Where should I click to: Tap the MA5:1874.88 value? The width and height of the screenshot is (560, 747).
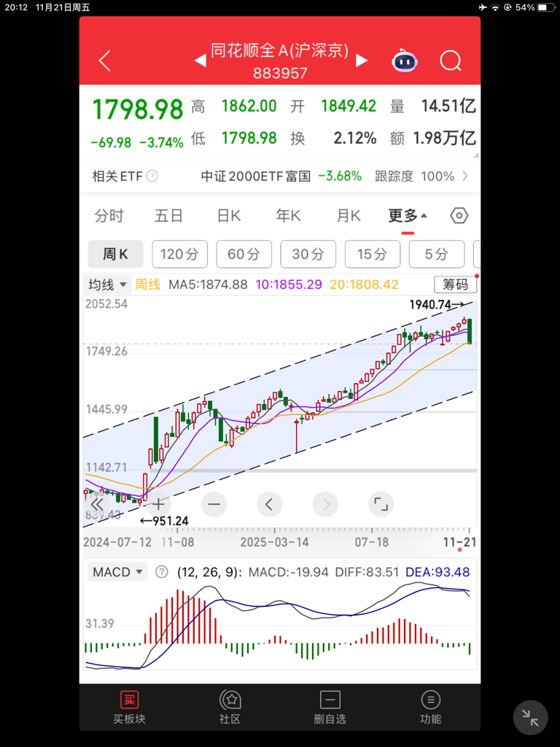click(x=208, y=285)
